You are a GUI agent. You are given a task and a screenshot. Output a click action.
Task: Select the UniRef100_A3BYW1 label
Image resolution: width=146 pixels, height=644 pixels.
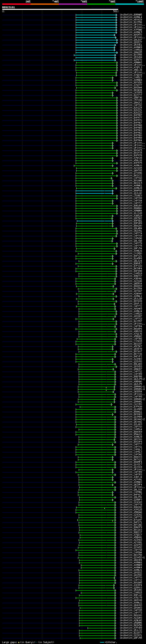click(x=131, y=278)
